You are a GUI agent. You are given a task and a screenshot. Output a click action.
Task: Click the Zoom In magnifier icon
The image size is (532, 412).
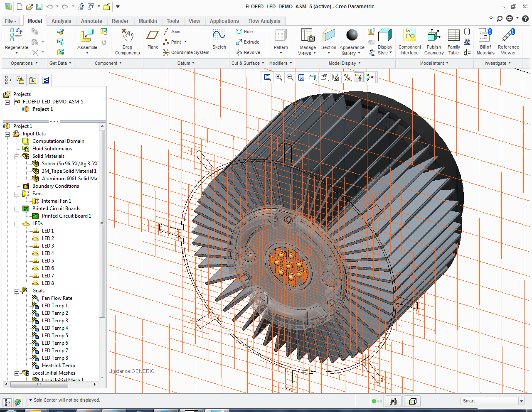tap(279, 77)
